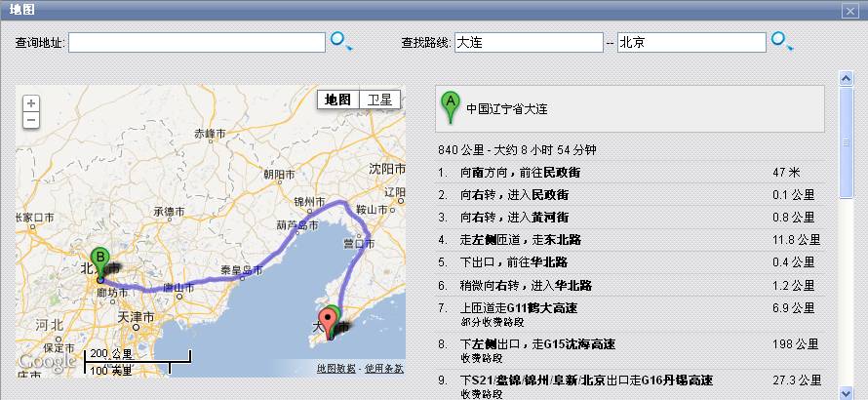The image size is (868, 400).
Task: Open the 地图数据 map data link
Action: coord(336,368)
